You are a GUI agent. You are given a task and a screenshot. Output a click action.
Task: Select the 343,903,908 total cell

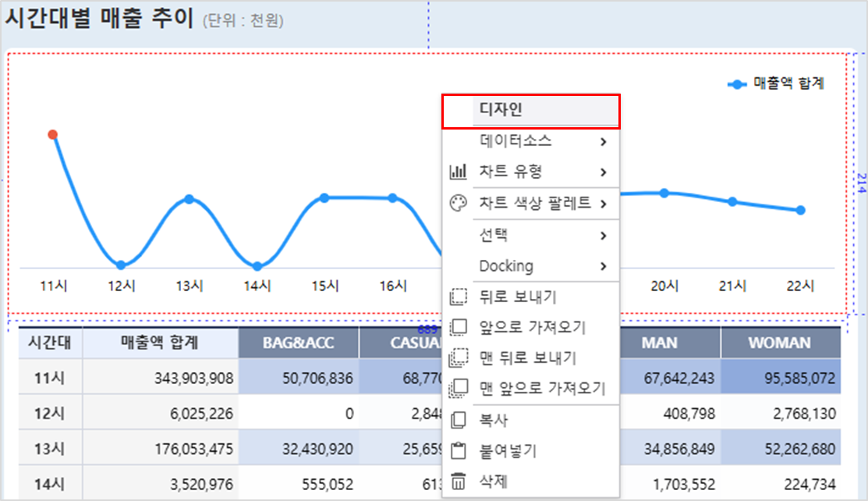(160, 378)
